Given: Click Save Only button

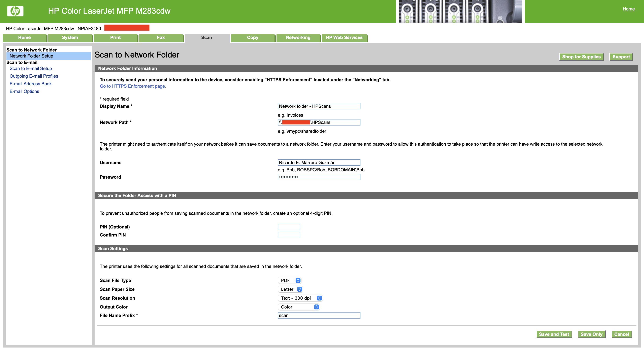Looking at the screenshot, I should [x=591, y=334].
